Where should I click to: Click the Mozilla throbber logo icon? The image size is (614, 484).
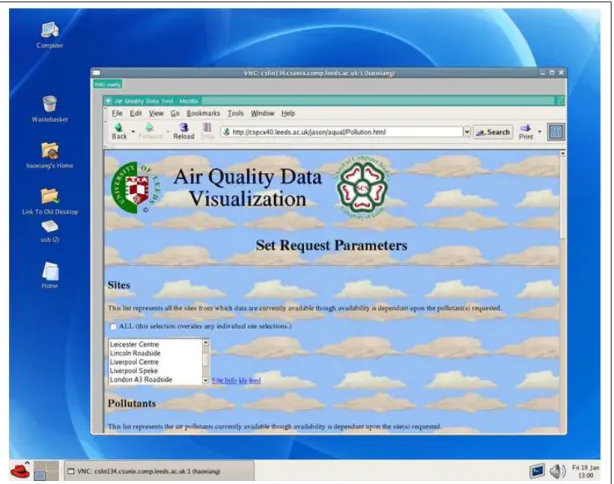point(556,132)
